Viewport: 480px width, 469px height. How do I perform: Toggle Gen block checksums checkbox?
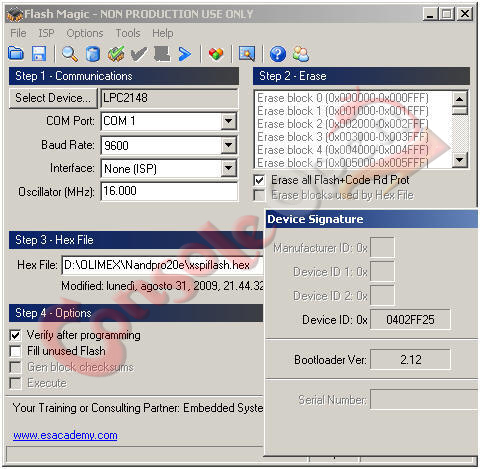(x=16, y=367)
